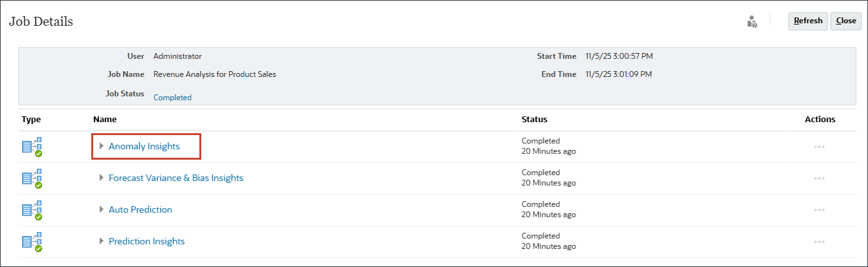Click the Completed job status link
The height and width of the screenshot is (267, 868).
172,98
